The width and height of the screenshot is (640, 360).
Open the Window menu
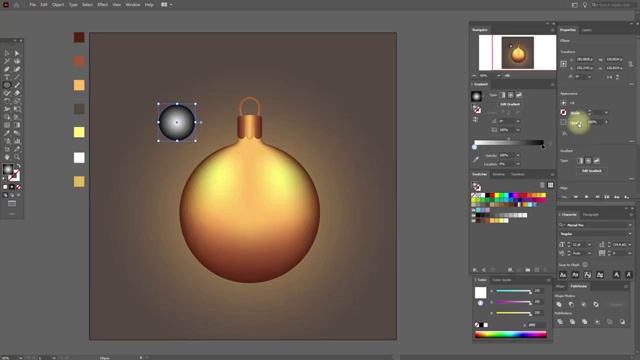[x=133, y=4]
